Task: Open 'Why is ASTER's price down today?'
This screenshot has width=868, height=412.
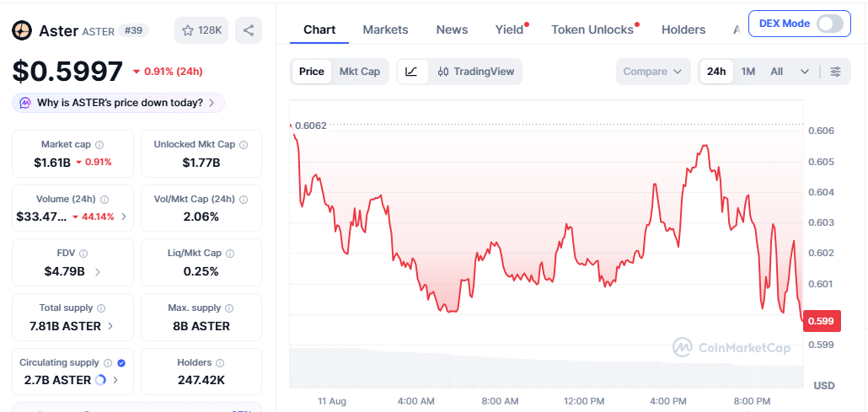Action: point(119,103)
